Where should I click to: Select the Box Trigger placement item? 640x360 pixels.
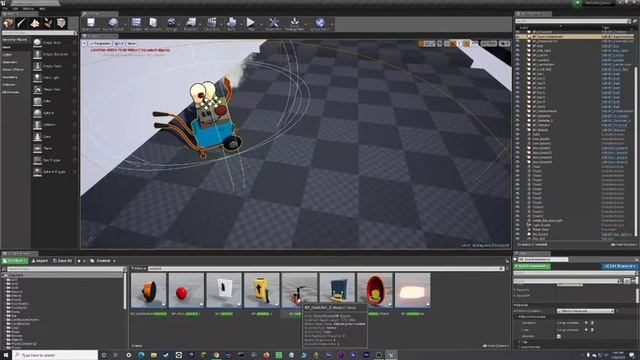[x=55, y=160]
